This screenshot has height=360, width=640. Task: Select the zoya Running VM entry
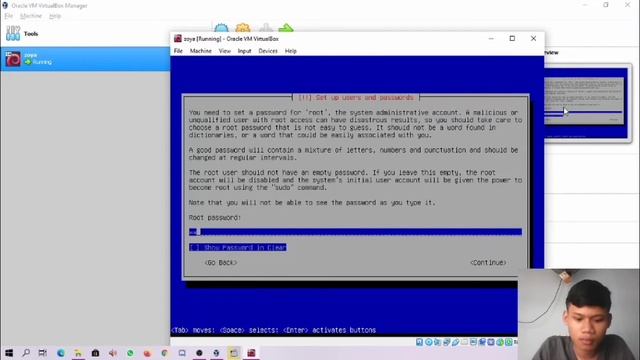(85, 59)
